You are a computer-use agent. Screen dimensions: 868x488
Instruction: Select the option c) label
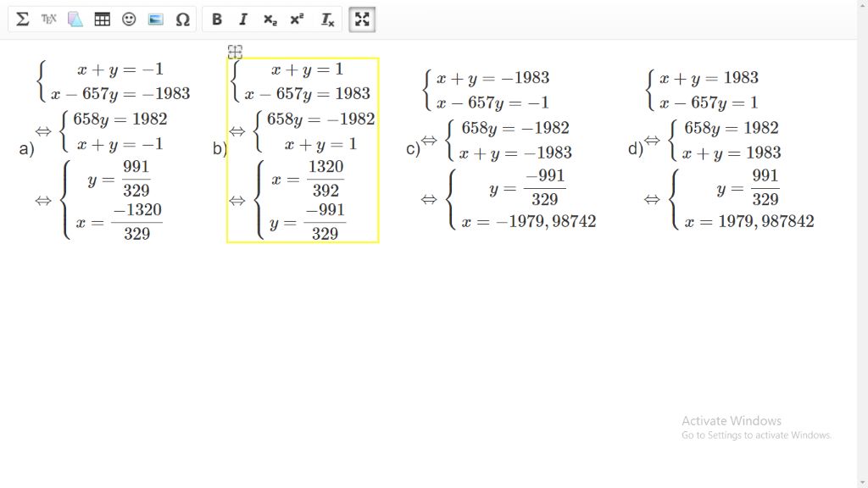413,149
